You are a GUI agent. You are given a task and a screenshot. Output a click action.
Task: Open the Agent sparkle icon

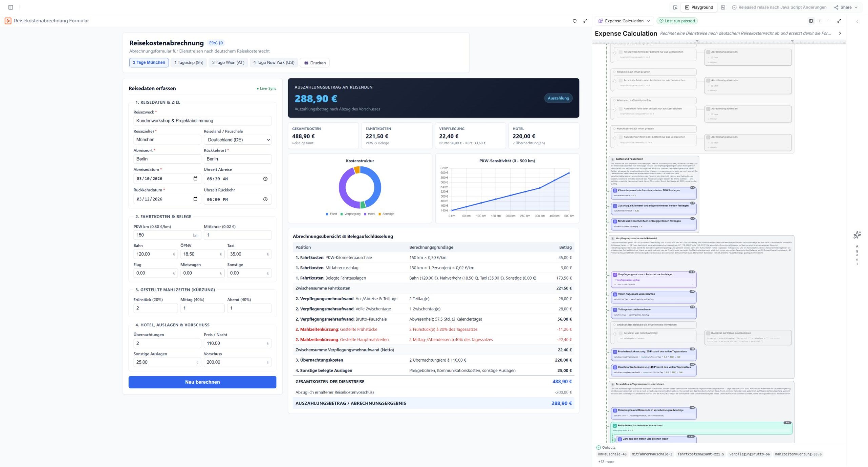[x=857, y=235]
